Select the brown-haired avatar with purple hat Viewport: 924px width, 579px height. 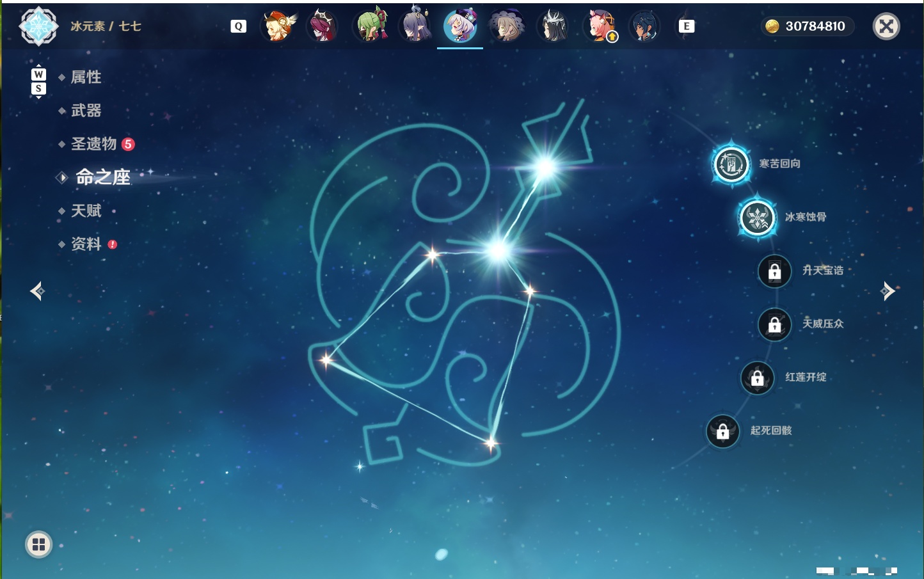coord(507,26)
